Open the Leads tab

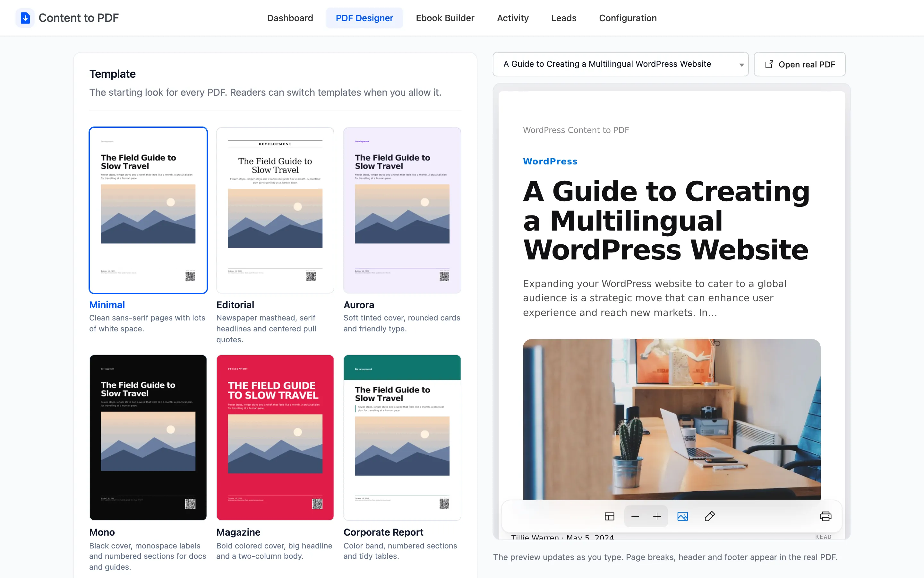tap(564, 18)
